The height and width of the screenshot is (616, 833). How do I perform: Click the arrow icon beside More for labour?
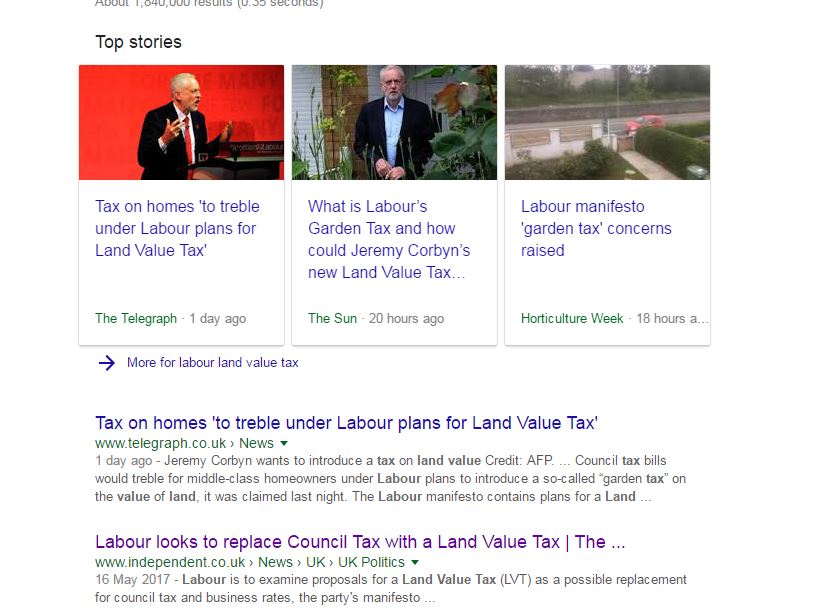(107, 363)
